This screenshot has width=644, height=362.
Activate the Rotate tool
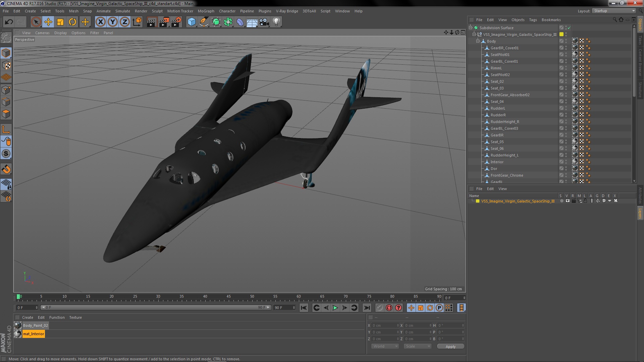[72, 22]
